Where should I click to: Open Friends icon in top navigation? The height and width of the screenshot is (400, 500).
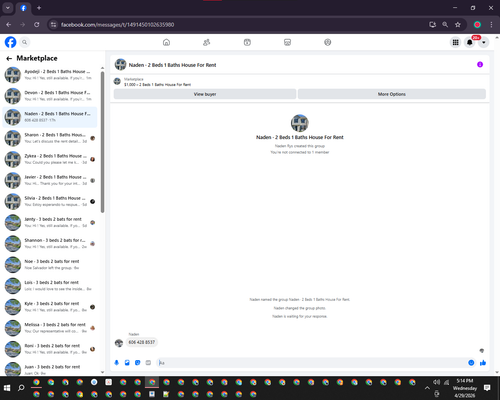(207, 42)
